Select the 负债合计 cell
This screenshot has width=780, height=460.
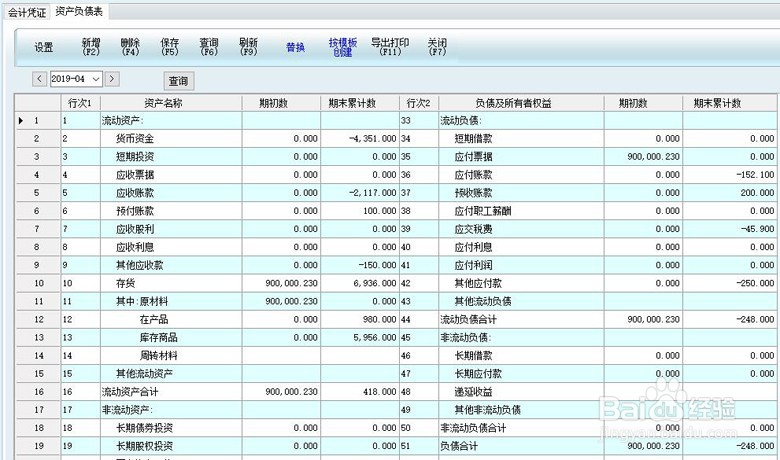[521, 446]
